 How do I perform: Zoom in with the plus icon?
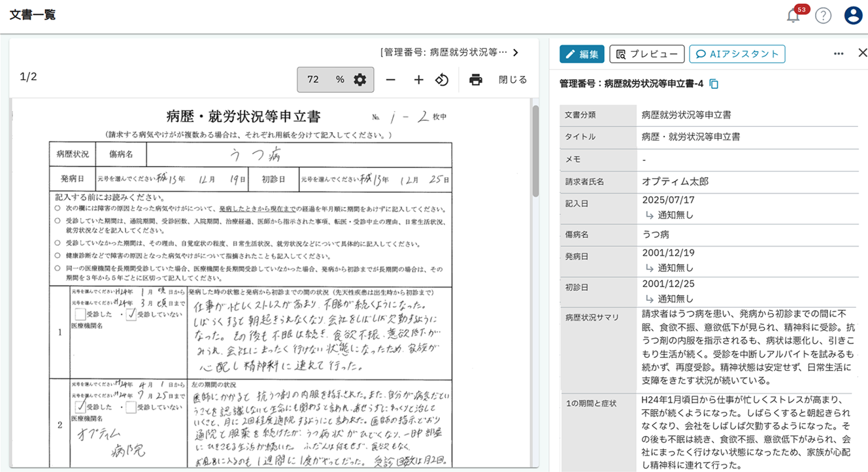419,80
